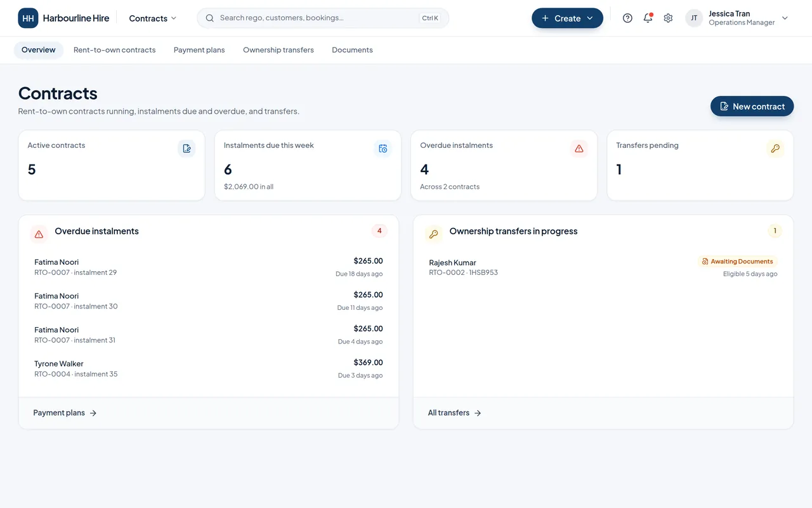Image resolution: width=812 pixels, height=508 pixels.
Task: Click the New contract button
Action: pyautogui.click(x=752, y=107)
